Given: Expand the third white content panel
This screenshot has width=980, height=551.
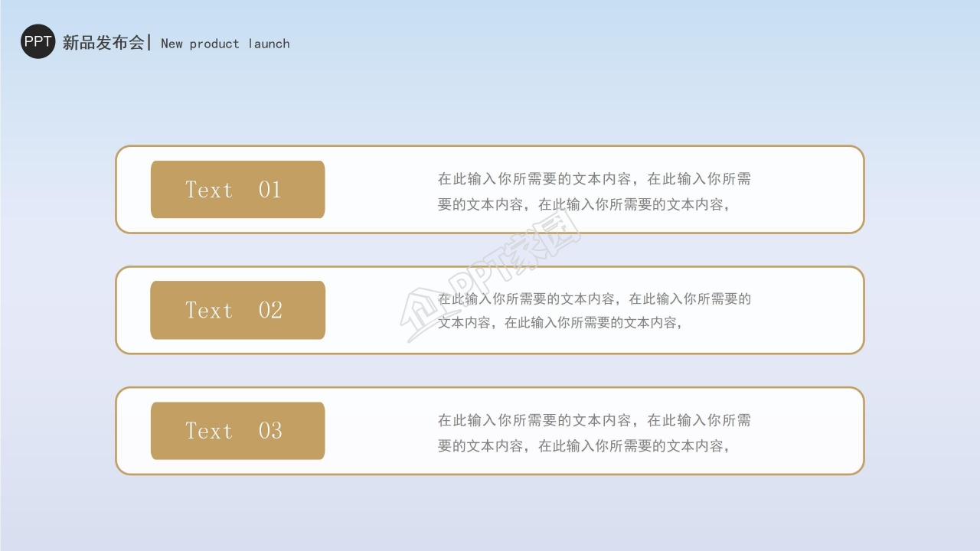Looking at the screenshot, I should click(x=490, y=431).
